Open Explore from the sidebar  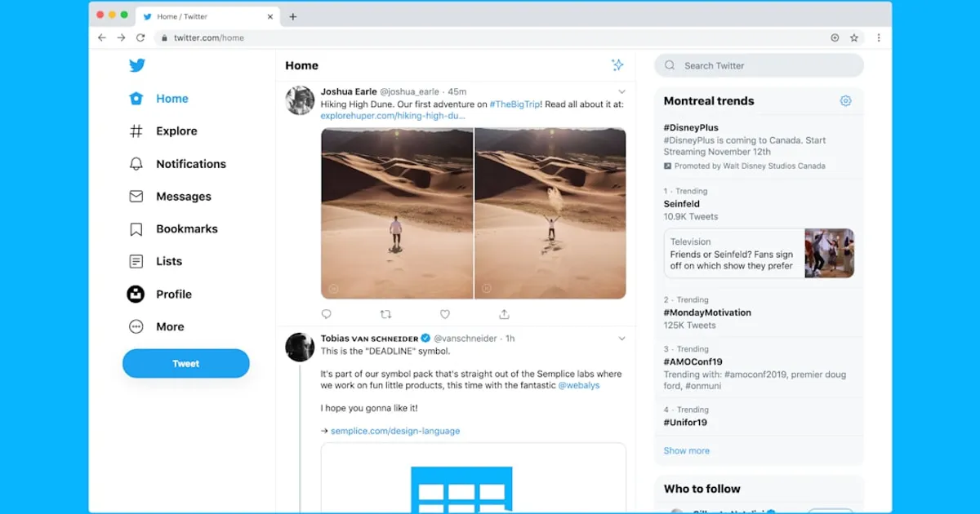pyautogui.click(x=136, y=131)
